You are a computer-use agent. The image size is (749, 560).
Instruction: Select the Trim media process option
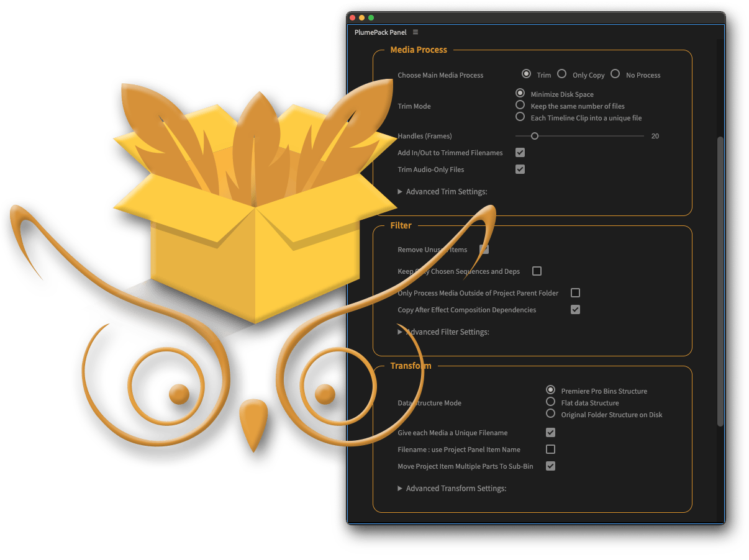[526, 74]
